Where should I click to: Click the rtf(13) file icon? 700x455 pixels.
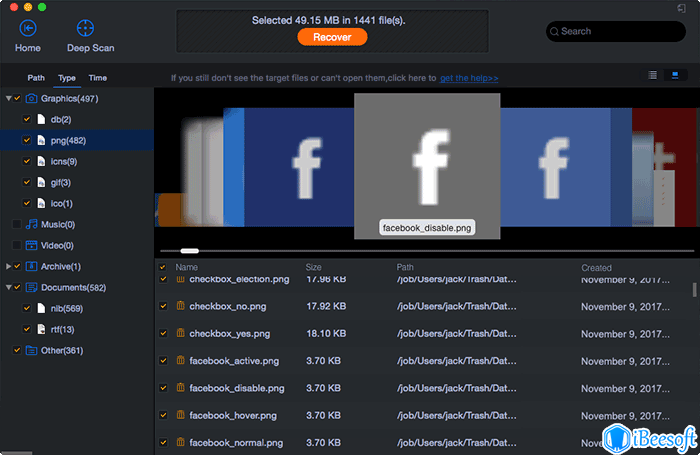click(x=41, y=329)
